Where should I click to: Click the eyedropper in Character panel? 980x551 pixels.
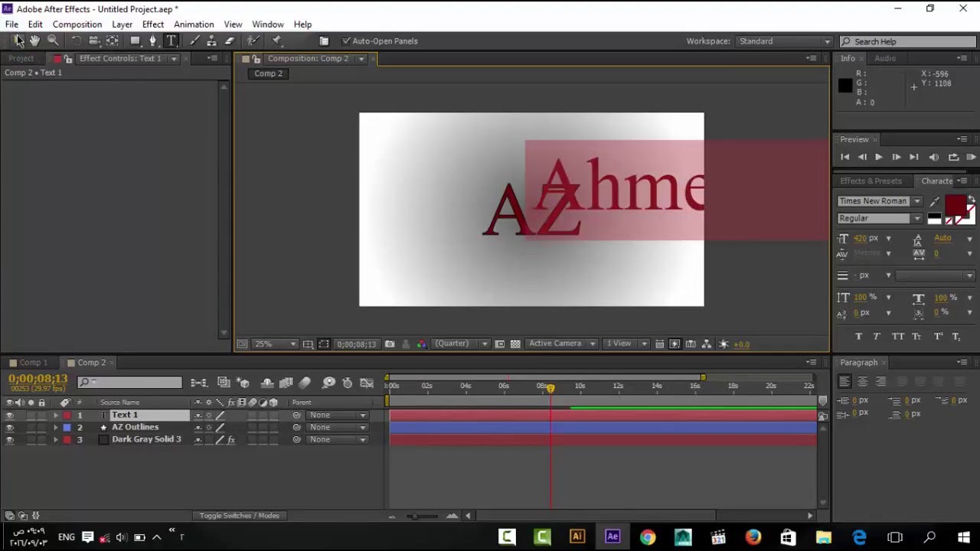click(934, 202)
